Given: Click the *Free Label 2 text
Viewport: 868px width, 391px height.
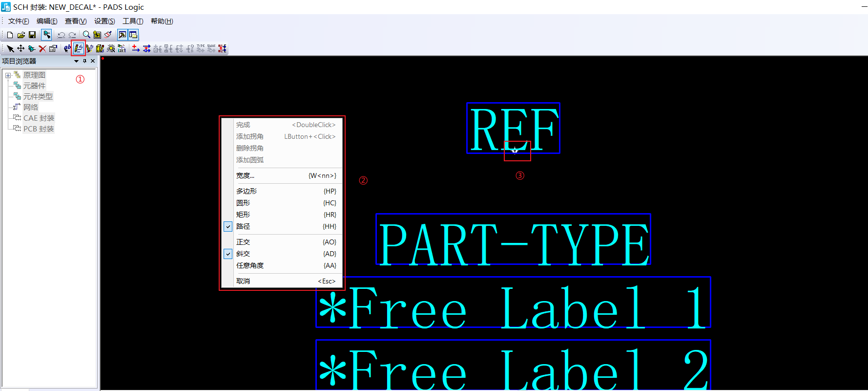Looking at the screenshot, I should 513,365.
